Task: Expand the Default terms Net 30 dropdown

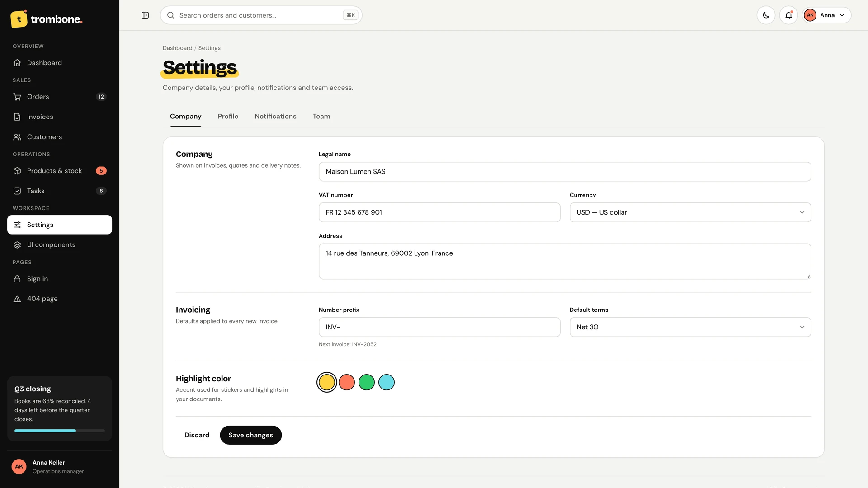Action: click(x=690, y=327)
